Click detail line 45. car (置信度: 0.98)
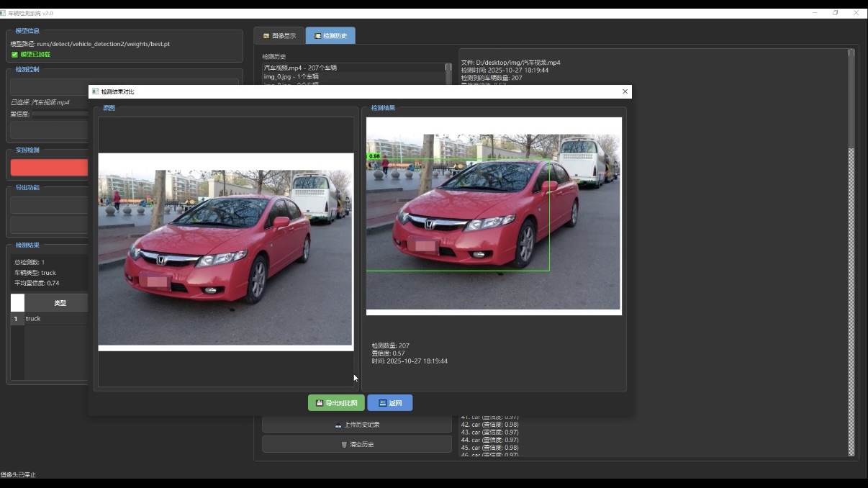868x488 pixels. click(x=489, y=448)
